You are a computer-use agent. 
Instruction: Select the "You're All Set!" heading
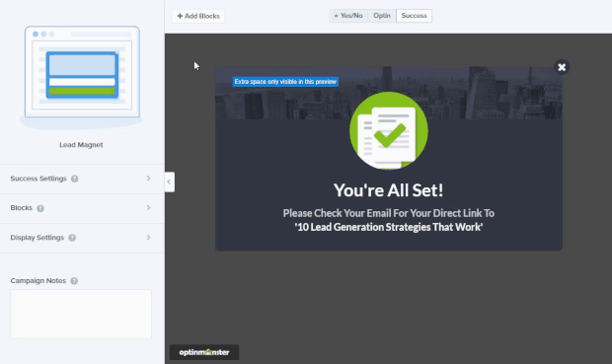pyautogui.click(x=388, y=190)
